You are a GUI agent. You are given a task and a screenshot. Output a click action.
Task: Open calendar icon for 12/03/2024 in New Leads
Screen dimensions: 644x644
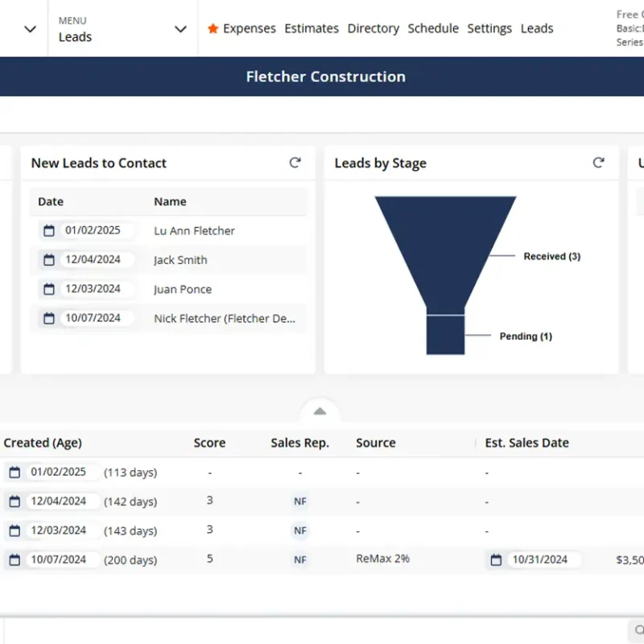[49, 289]
